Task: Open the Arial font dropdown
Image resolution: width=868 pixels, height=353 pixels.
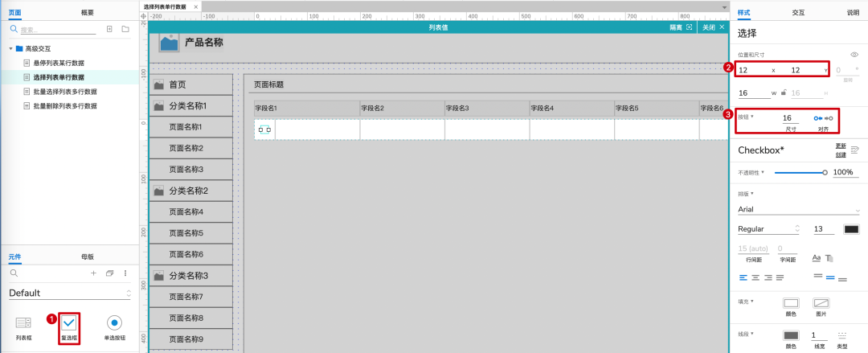Action: click(800, 210)
